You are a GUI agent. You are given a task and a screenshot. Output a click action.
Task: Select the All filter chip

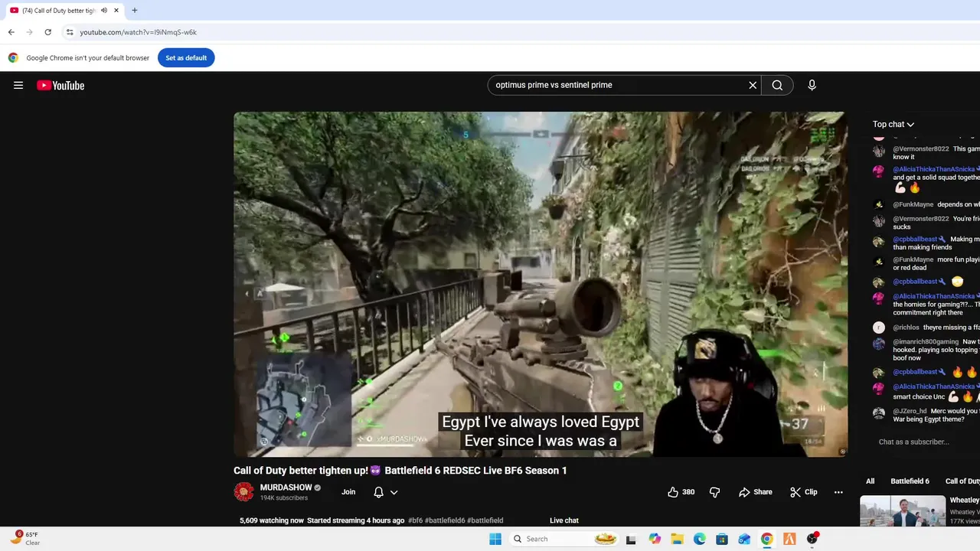pos(870,481)
